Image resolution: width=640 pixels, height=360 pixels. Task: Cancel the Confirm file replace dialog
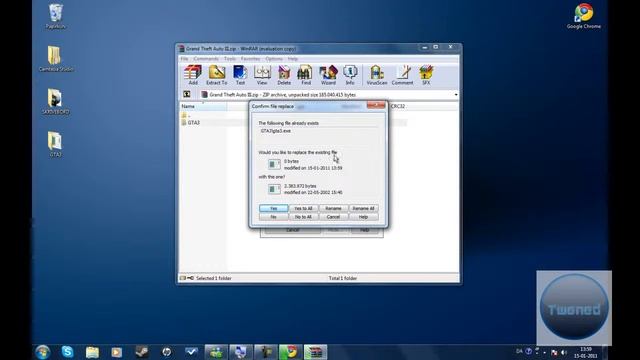[x=333, y=217]
